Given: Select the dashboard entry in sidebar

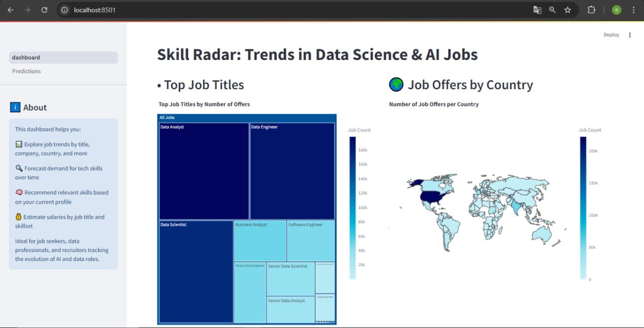Looking at the screenshot, I should (26, 57).
